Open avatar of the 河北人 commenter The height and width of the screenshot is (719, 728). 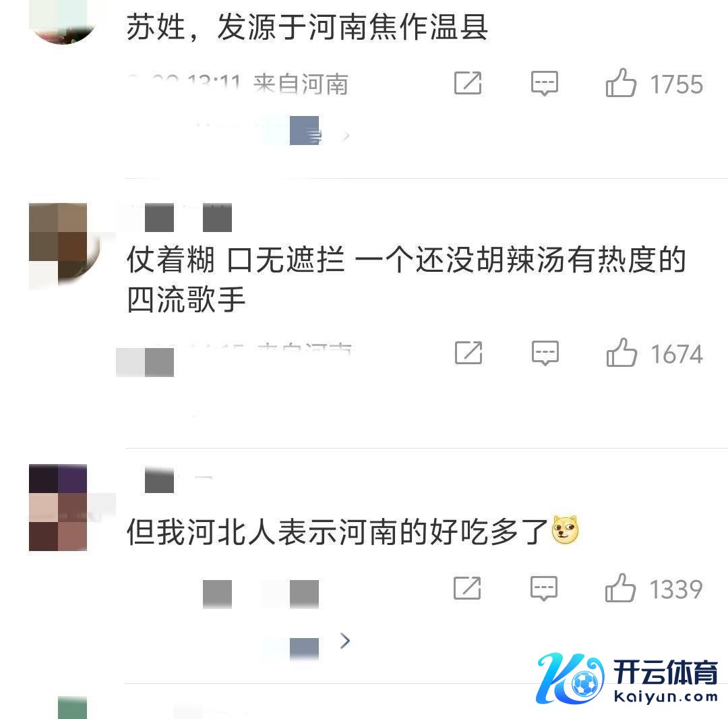[x=58, y=507]
